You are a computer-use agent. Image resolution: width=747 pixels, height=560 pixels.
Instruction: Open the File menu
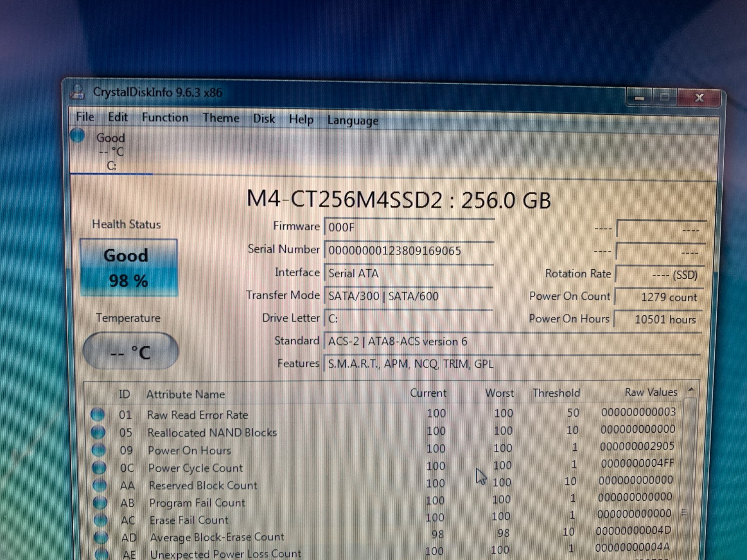point(85,117)
